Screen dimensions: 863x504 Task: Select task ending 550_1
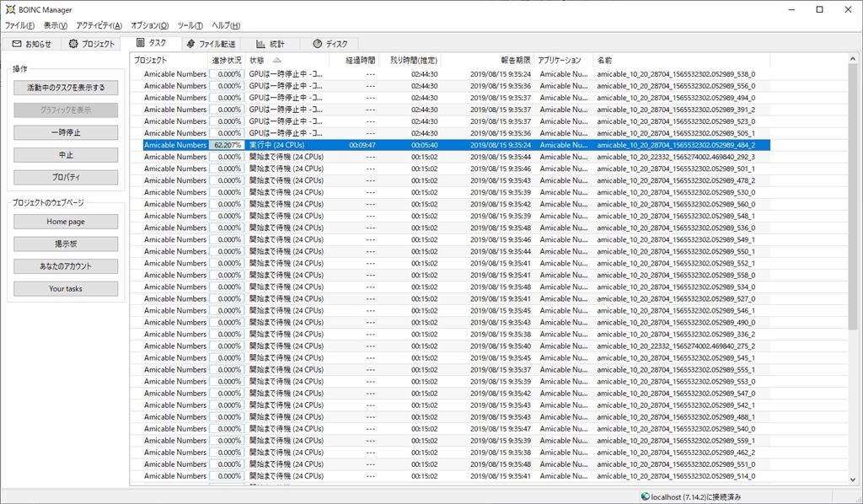[x=450, y=251]
